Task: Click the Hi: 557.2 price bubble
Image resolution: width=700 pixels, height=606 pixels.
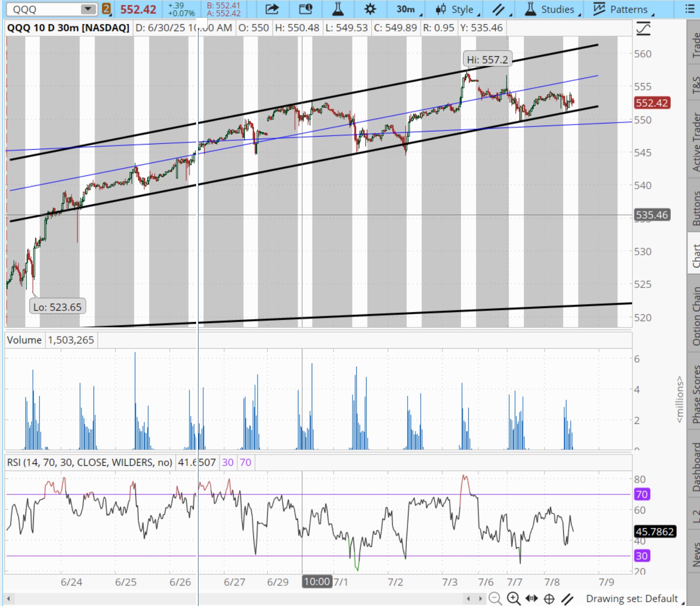Action: tap(487, 59)
